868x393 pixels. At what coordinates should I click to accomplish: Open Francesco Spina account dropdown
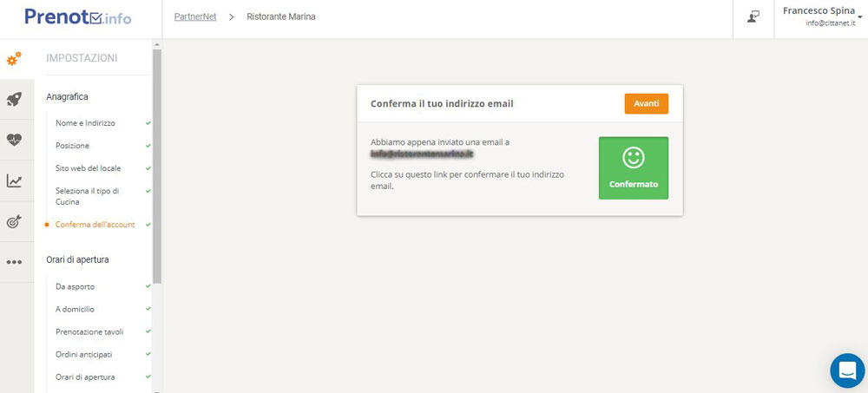pyautogui.click(x=819, y=16)
